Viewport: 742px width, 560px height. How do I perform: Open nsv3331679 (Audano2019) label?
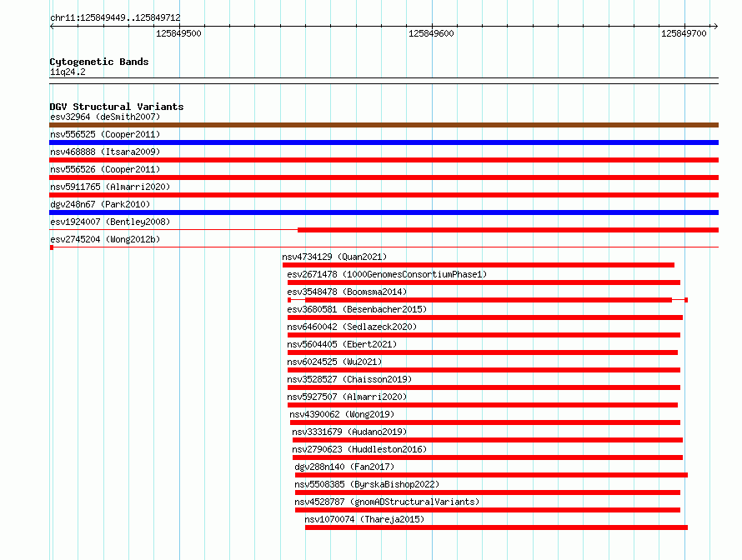pos(349,432)
